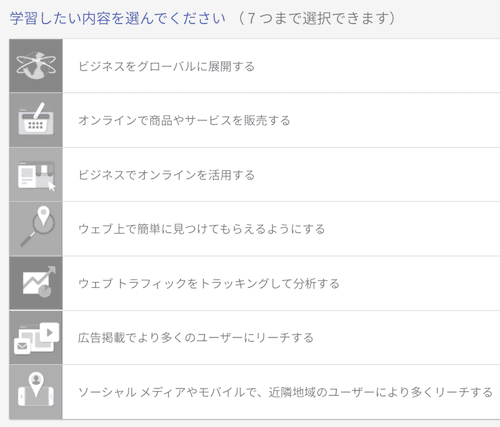The height and width of the screenshot is (427, 500).
Task: Click empty space in the global business row
Action: point(377,66)
